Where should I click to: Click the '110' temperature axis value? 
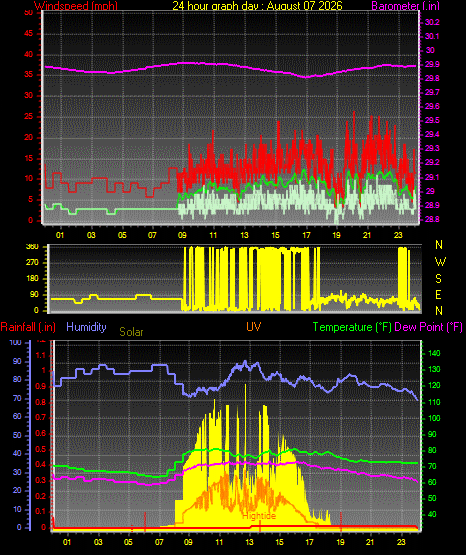coord(434,402)
